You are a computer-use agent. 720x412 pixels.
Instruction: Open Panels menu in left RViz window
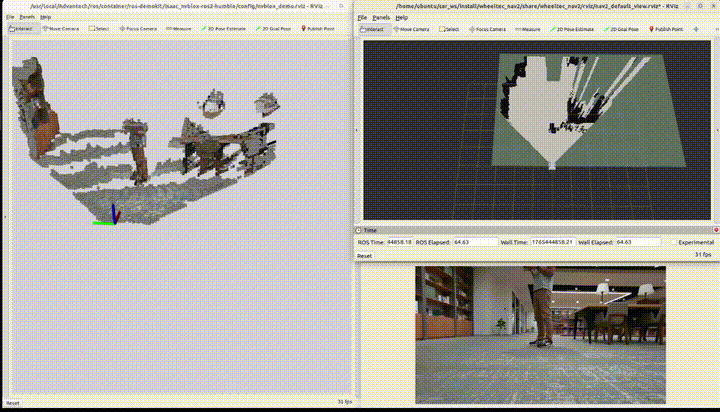point(27,17)
